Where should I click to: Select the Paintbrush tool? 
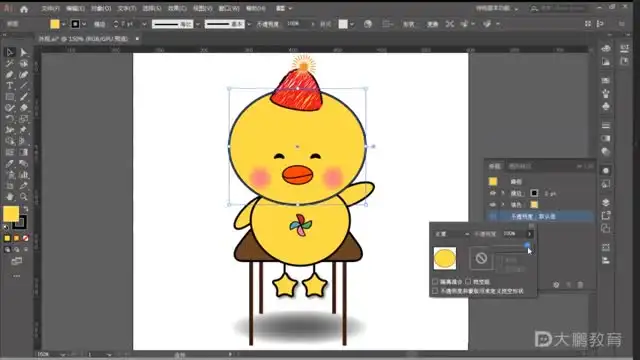[24, 97]
